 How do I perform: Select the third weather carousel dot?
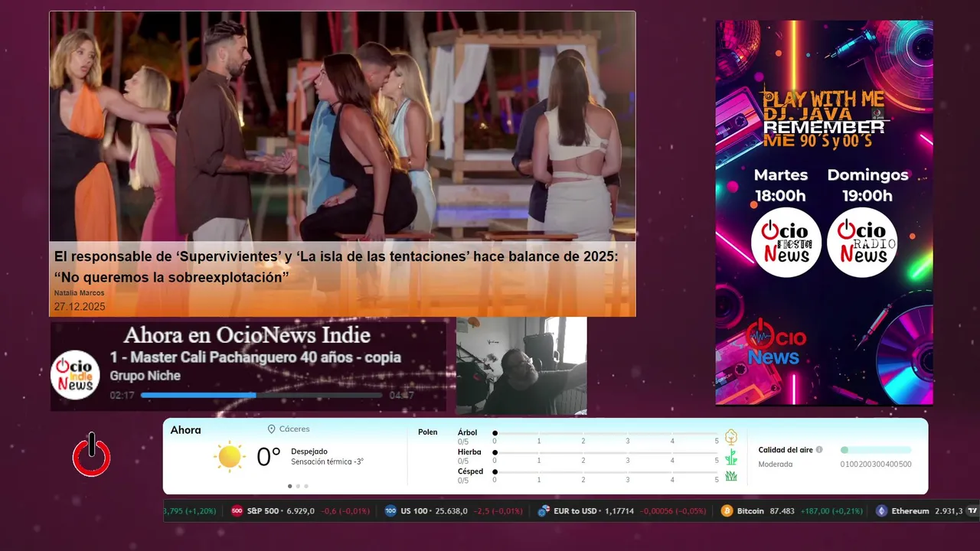(x=306, y=486)
